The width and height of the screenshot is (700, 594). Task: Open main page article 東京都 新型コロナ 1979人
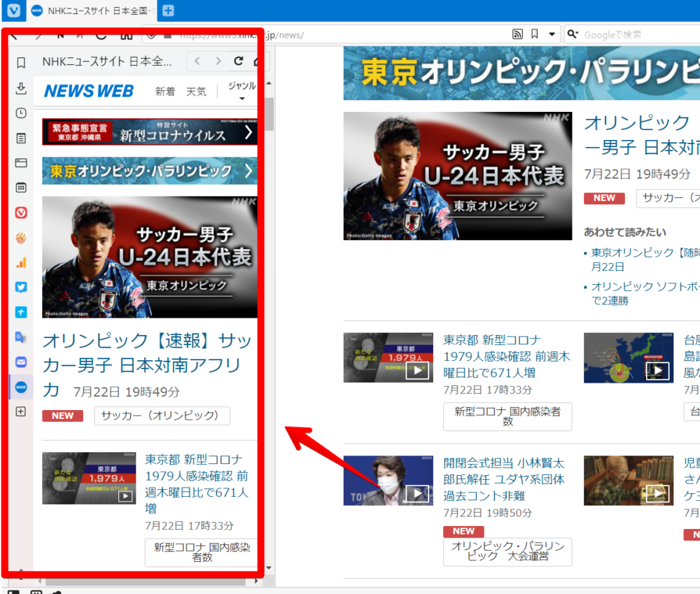pos(507,356)
